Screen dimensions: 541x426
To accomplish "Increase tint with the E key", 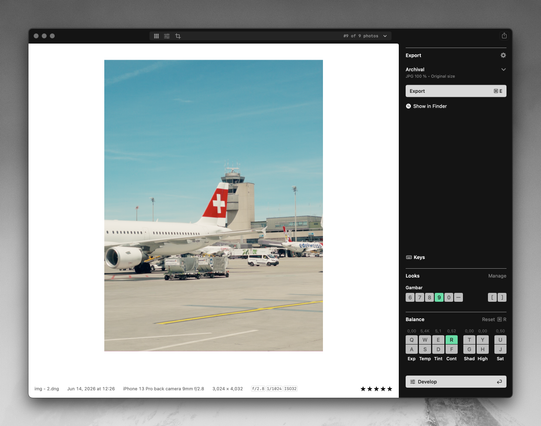I will (x=438, y=340).
